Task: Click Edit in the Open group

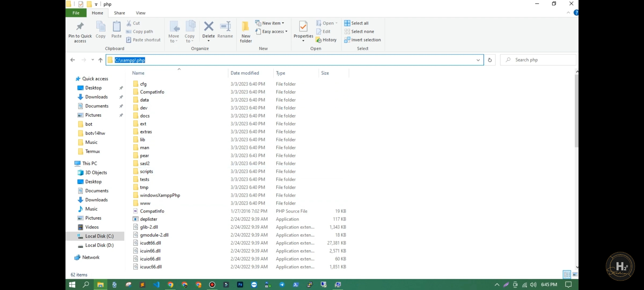Action: 323,31
